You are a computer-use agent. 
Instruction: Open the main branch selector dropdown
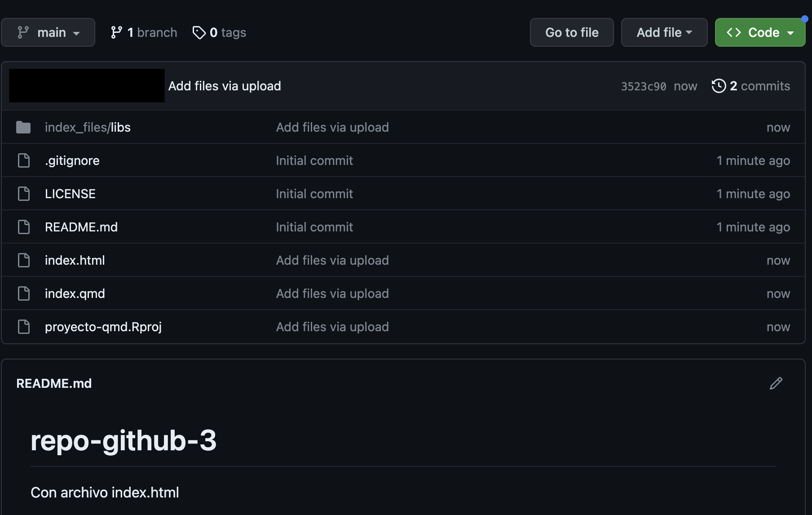(48, 32)
